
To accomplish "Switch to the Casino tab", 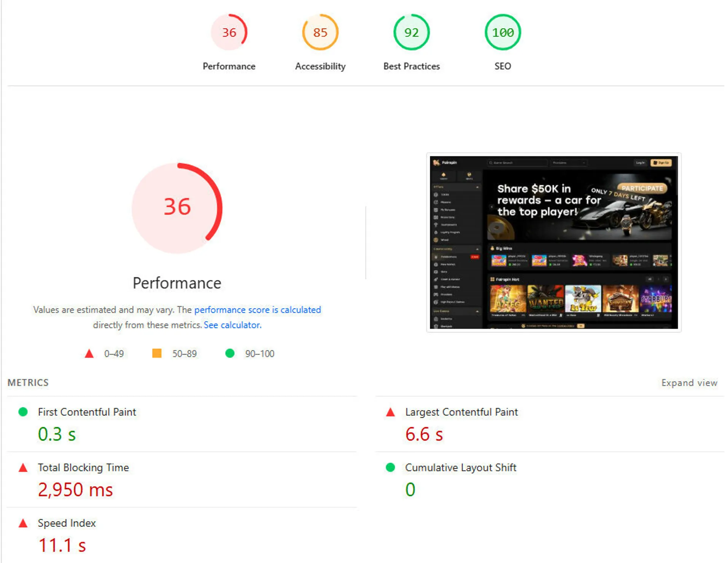I will point(444,176).
